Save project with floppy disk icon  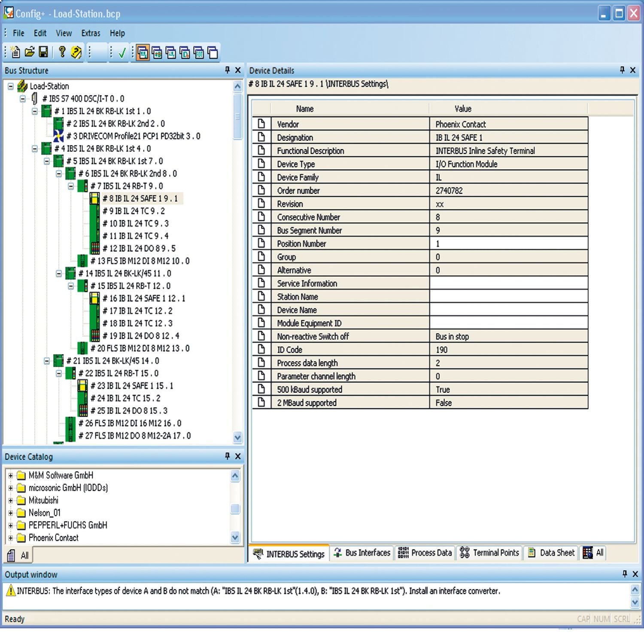point(43,52)
